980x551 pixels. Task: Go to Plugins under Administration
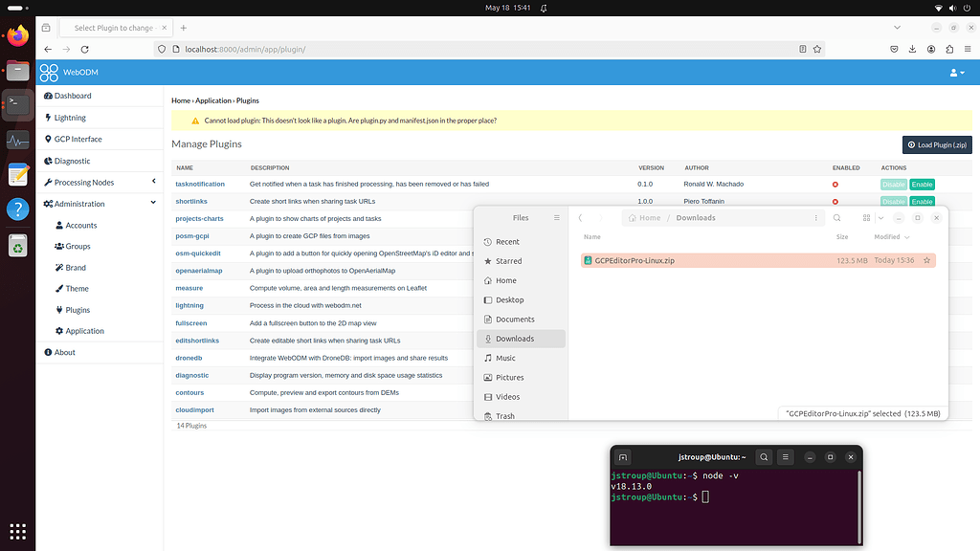click(x=78, y=310)
